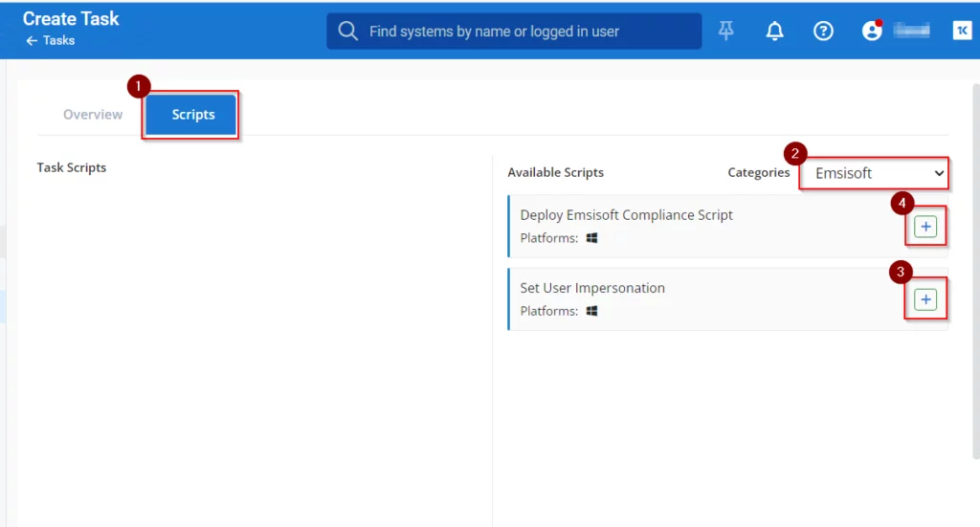Switch to the Overview tab
The width and height of the screenshot is (980, 527).
(x=93, y=115)
